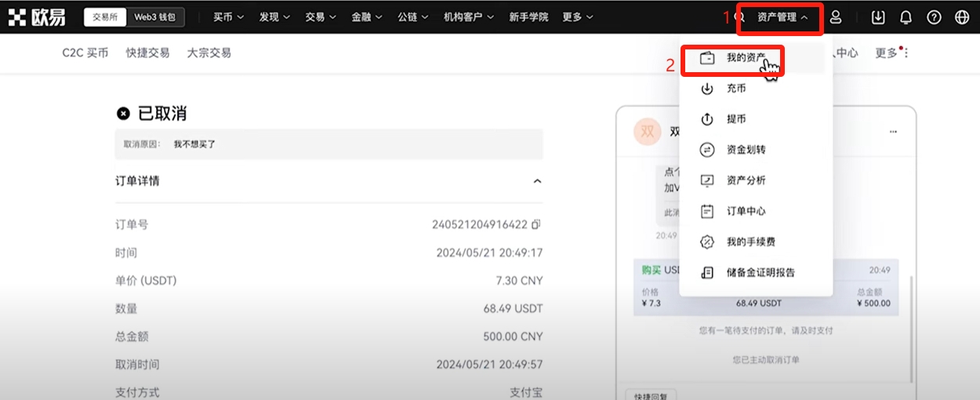Click the help question mark icon
The width and height of the screenshot is (980, 400).
[x=934, y=17]
